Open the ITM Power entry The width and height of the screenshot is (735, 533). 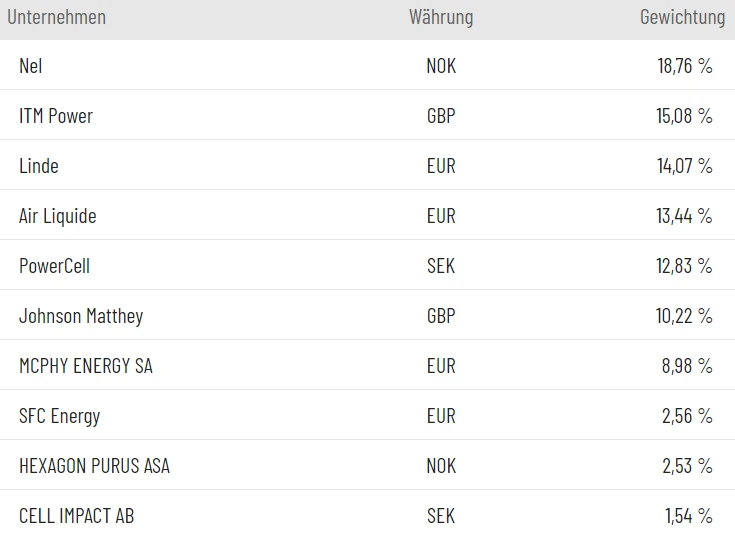point(56,116)
